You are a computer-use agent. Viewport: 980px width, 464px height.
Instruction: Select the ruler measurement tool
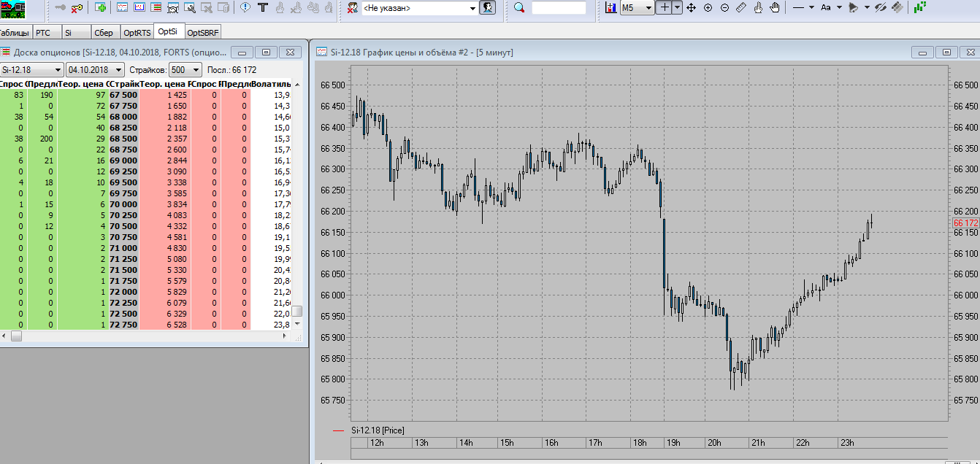click(741, 7)
